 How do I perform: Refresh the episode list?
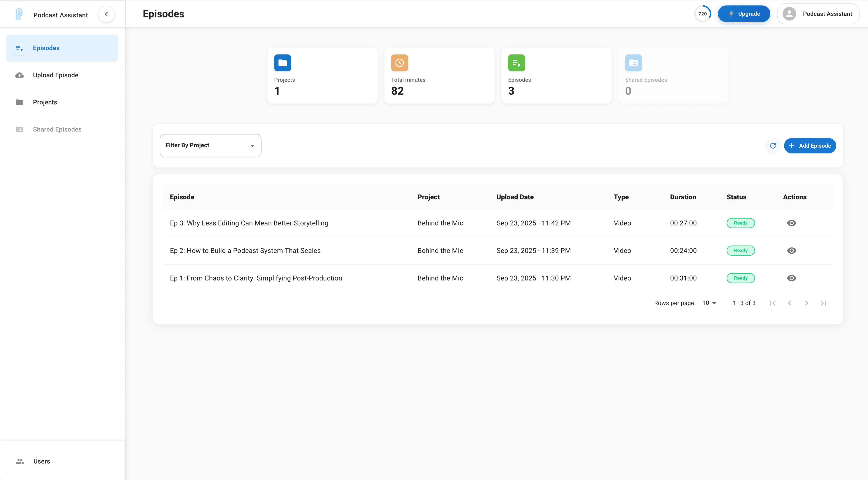click(x=773, y=146)
